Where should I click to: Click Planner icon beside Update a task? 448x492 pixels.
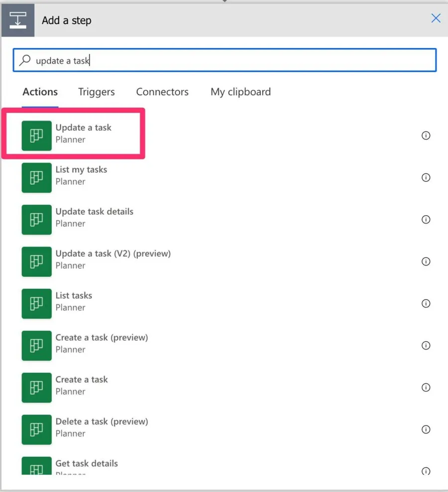tap(37, 135)
